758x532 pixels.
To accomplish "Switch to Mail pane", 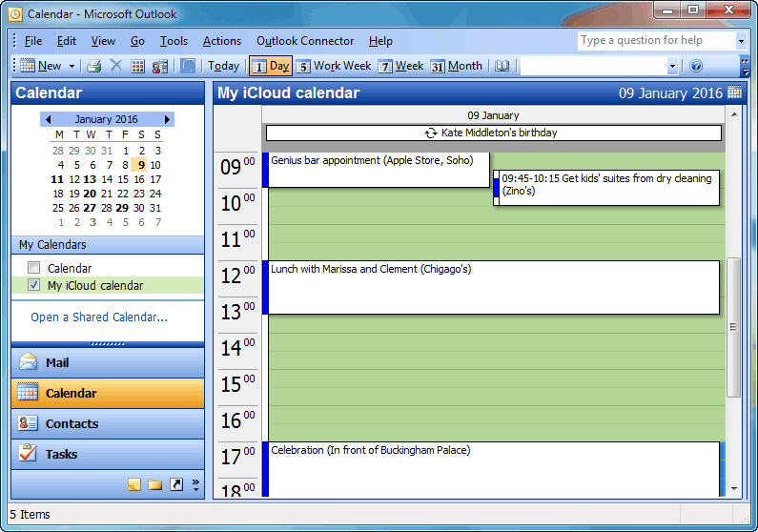I will [108, 362].
